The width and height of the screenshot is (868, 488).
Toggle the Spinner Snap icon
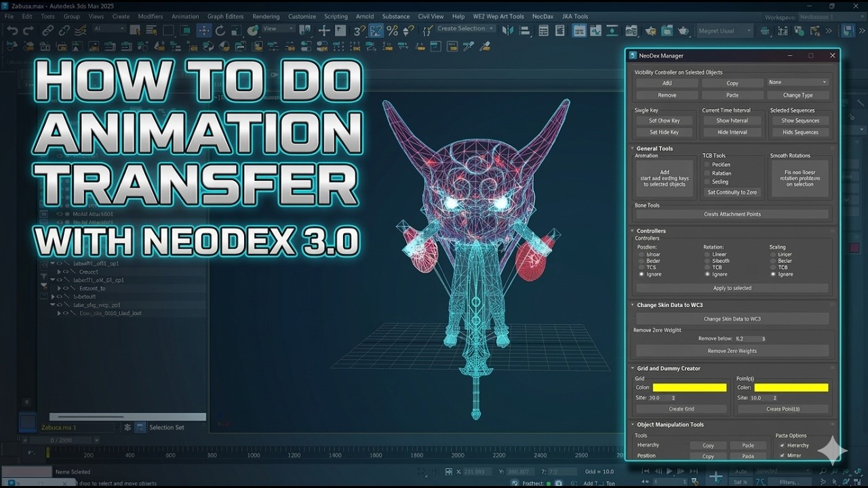(409, 30)
